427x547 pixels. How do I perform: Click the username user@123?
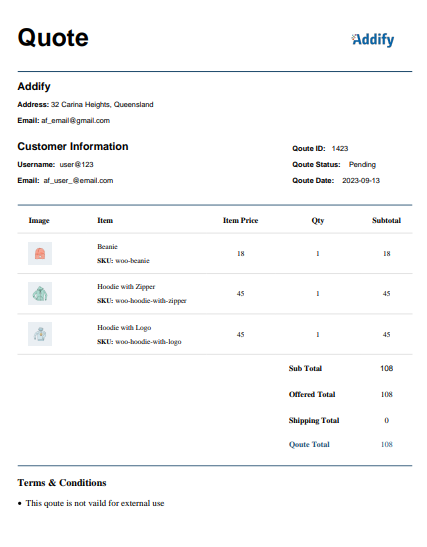76,164
